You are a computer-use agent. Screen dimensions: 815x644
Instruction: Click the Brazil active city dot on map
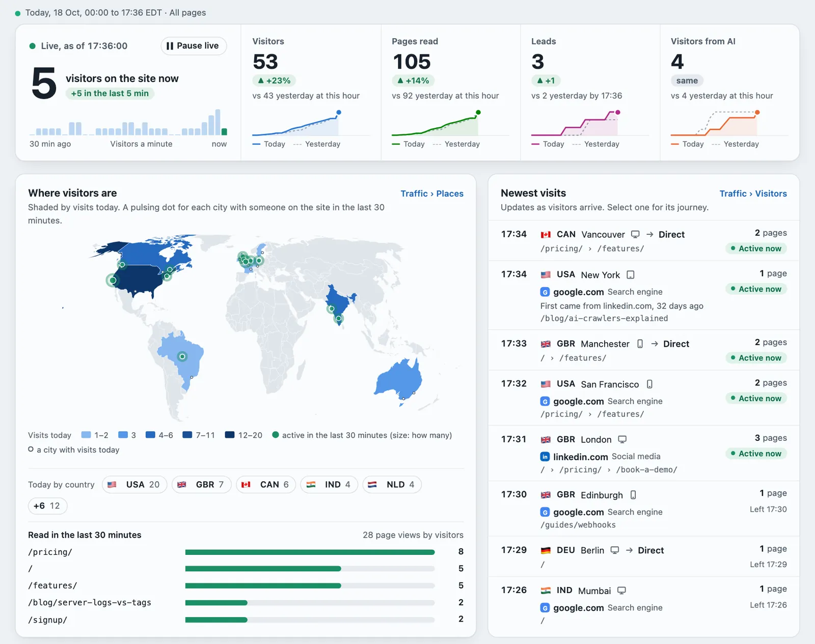pos(182,356)
